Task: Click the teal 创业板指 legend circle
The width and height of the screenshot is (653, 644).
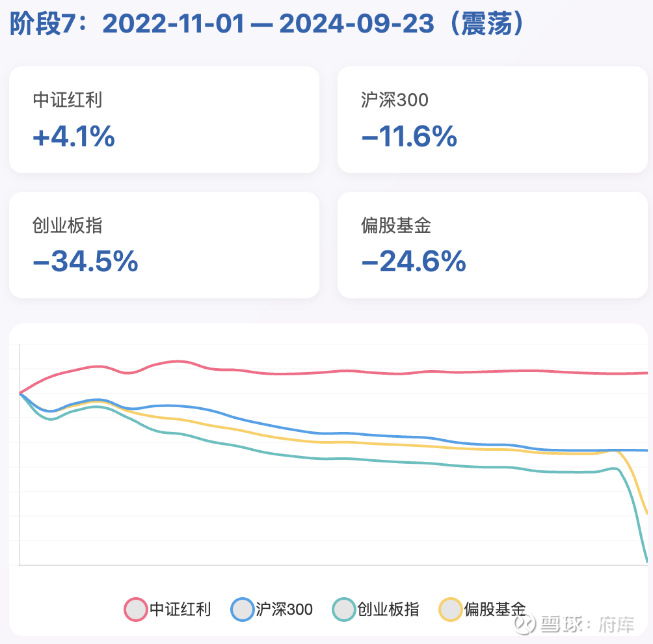Action: click(344, 610)
